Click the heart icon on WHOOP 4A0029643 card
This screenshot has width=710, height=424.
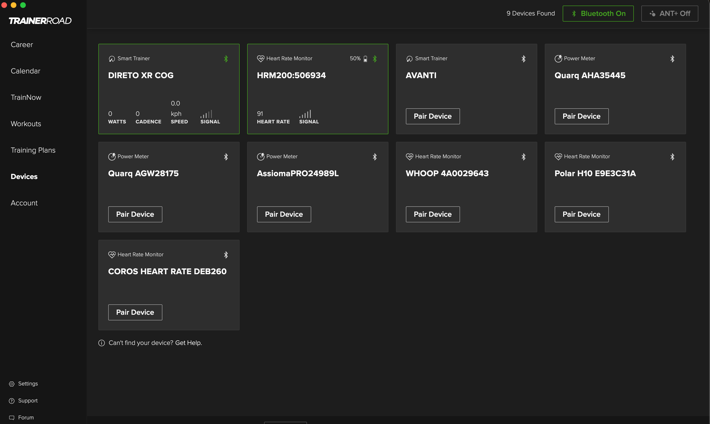pyautogui.click(x=409, y=156)
